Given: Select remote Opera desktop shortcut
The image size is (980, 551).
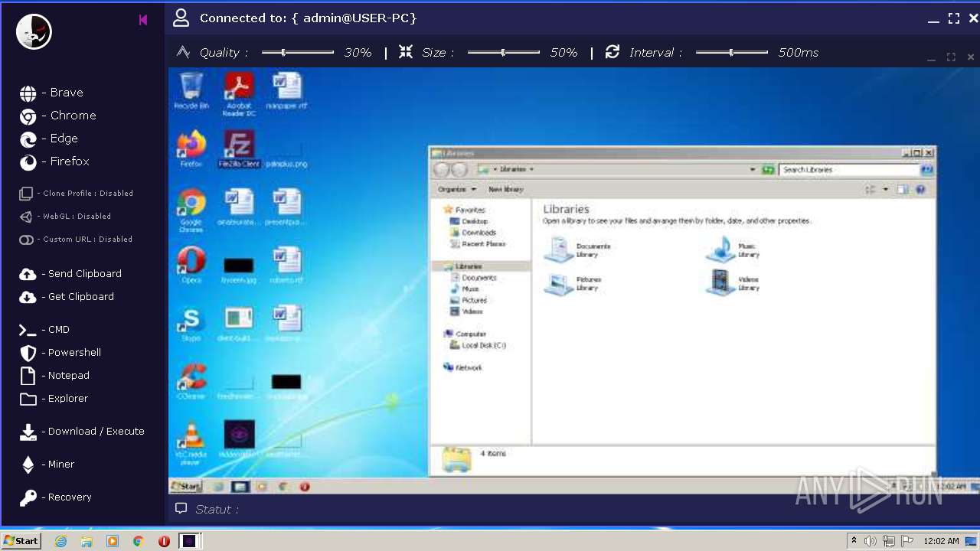Looking at the screenshot, I should pos(191,265).
